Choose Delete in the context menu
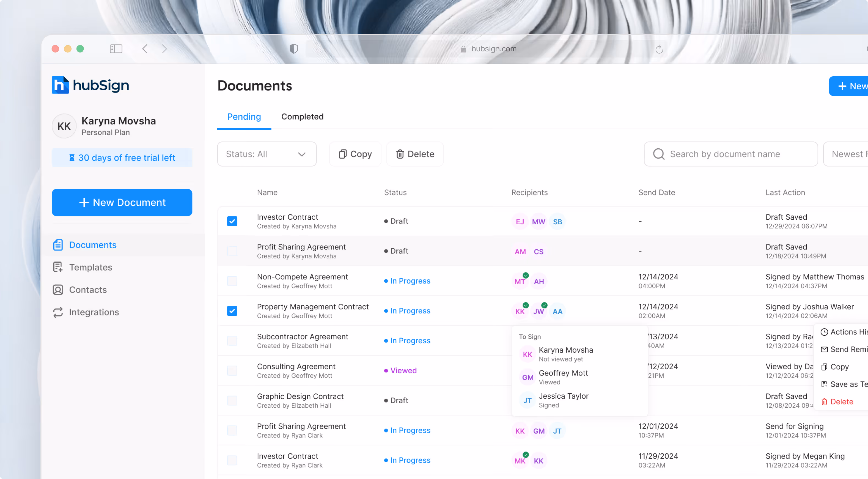This screenshot has height=479, width=868. (x=837, y=402)
